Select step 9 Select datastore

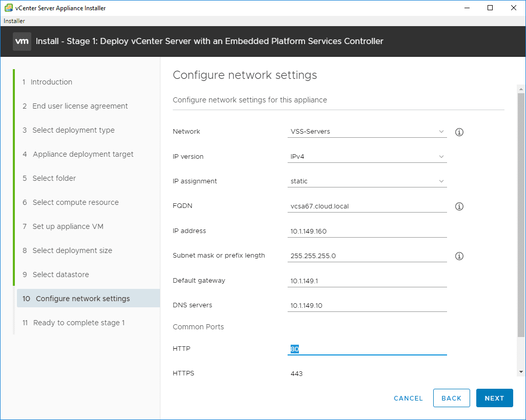[x=60, y=275]
